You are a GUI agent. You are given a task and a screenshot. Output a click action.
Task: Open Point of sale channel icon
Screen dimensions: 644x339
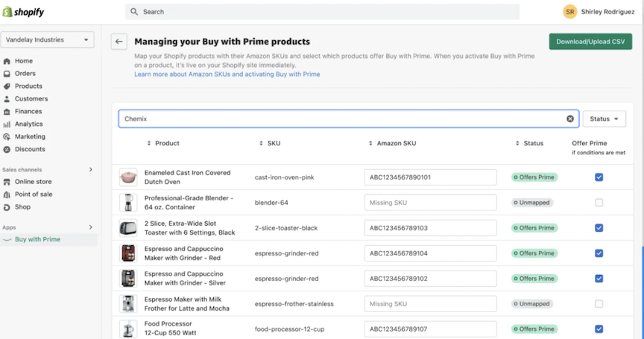point(7,194)
